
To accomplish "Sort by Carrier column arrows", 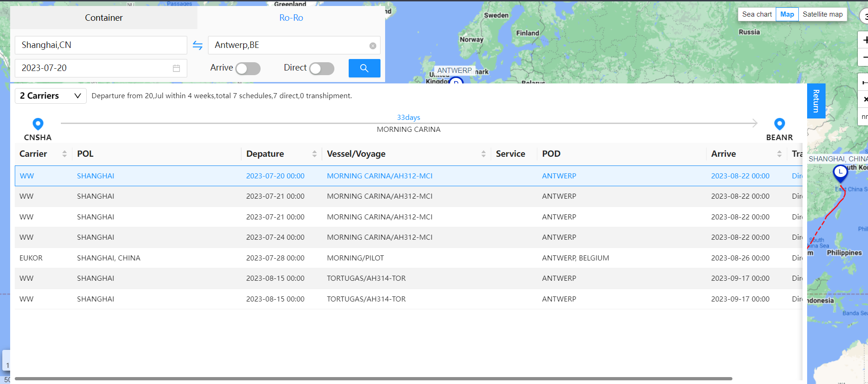I will pyautogui.click(x=65, y=154).
